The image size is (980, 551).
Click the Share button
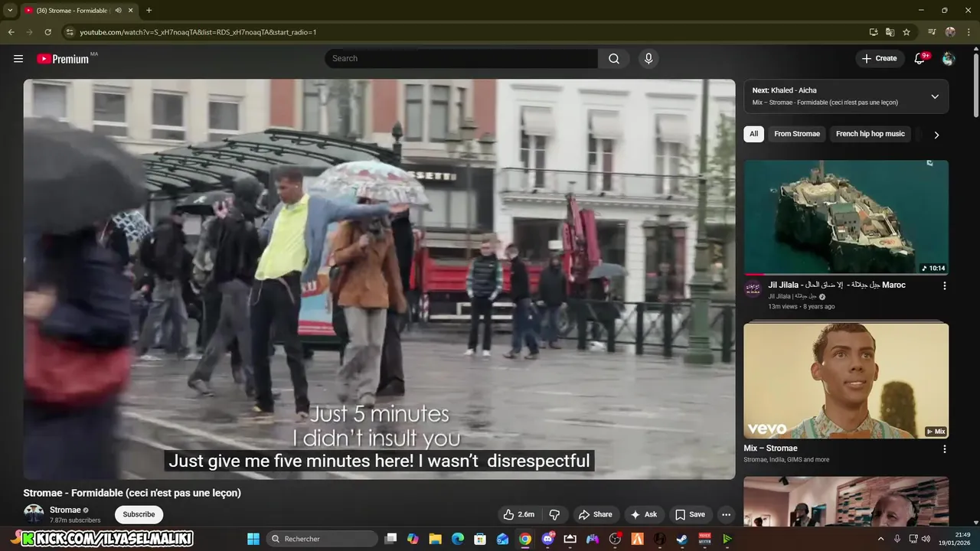click(x=596, y=514)
